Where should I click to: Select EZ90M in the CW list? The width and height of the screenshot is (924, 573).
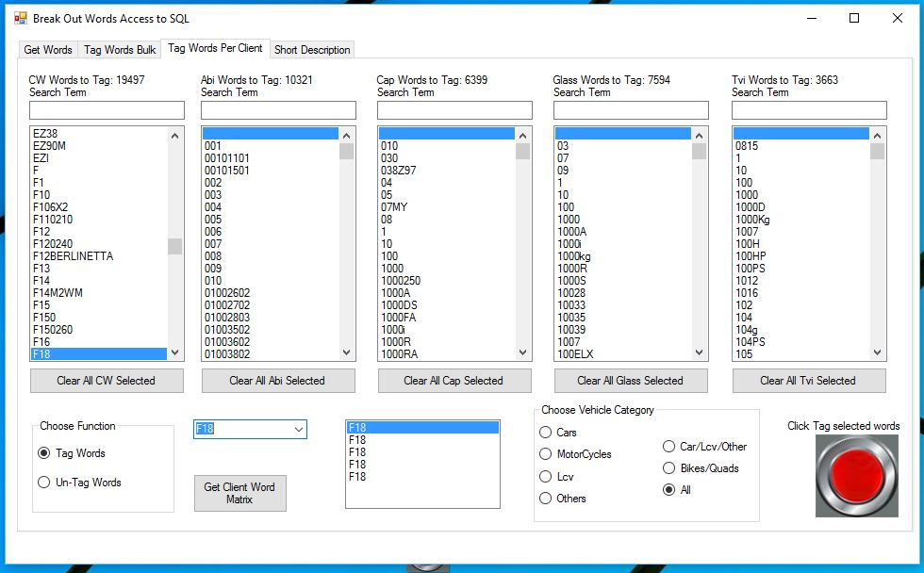coord(99,146)
